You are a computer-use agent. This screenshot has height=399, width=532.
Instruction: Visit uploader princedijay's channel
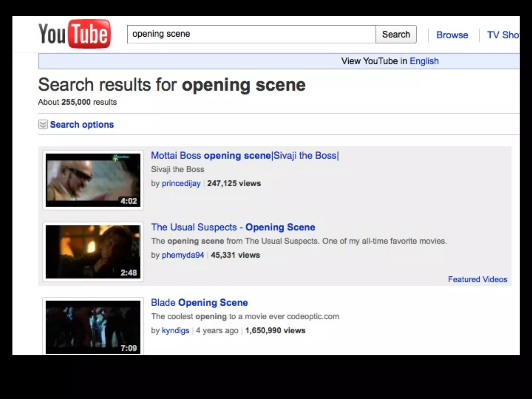click(x=181, y=183)
